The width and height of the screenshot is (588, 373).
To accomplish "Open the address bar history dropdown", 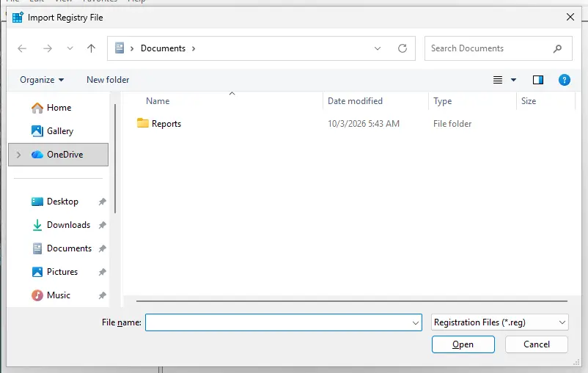I will coord(378,48).
